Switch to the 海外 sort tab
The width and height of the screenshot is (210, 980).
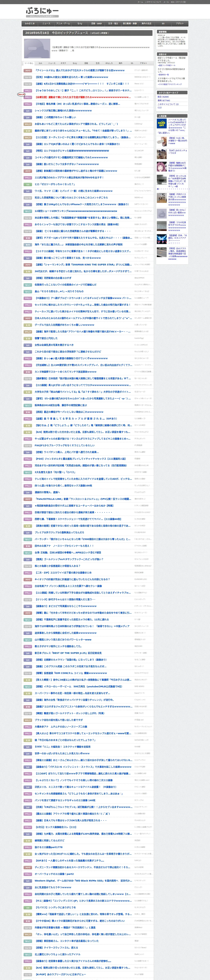[120, 63]
